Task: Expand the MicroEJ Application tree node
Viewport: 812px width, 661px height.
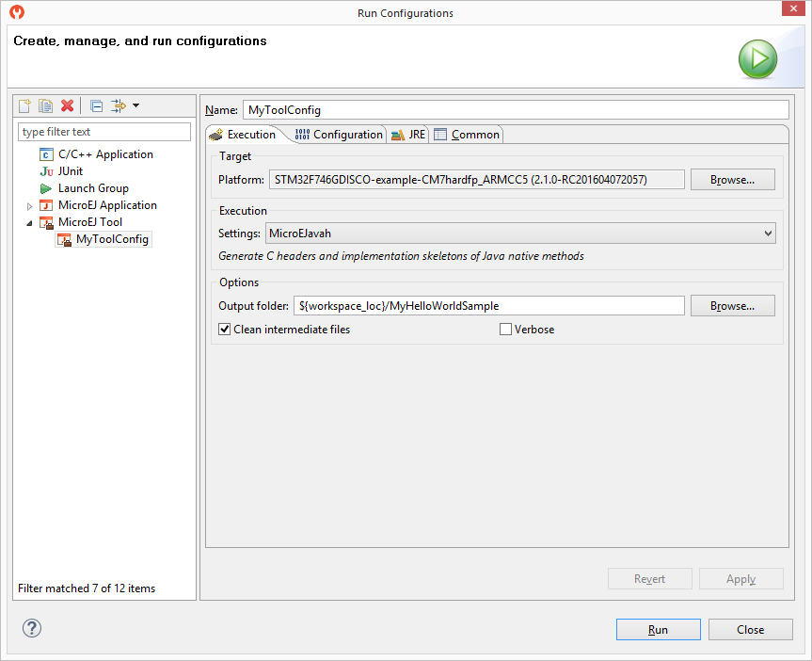Action: click(x=29, y=206)
